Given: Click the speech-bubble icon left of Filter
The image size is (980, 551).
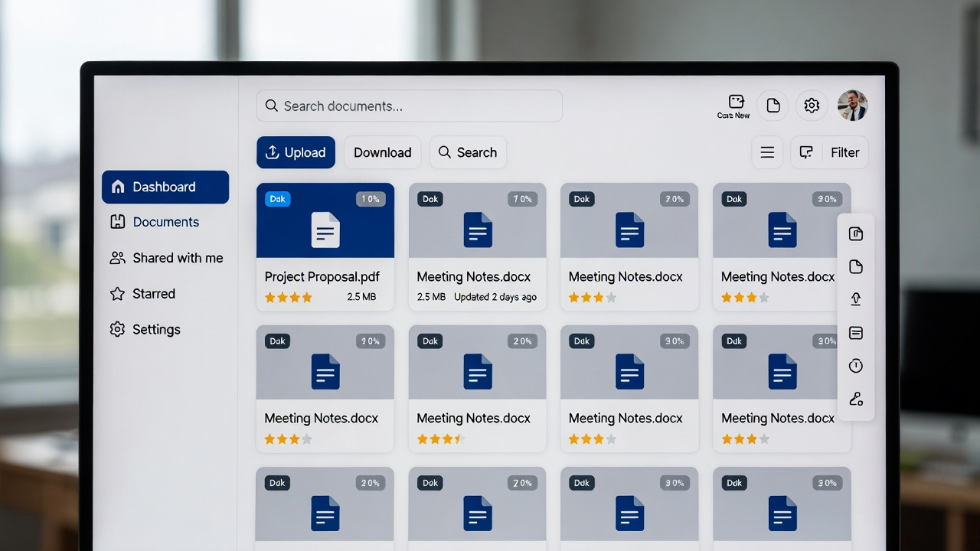Looking at the screenshot, I should [806, 152].
